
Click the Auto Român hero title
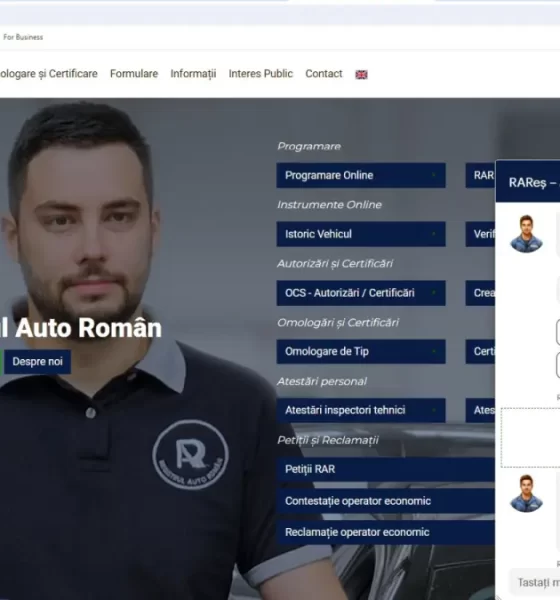tap(81, 328)
